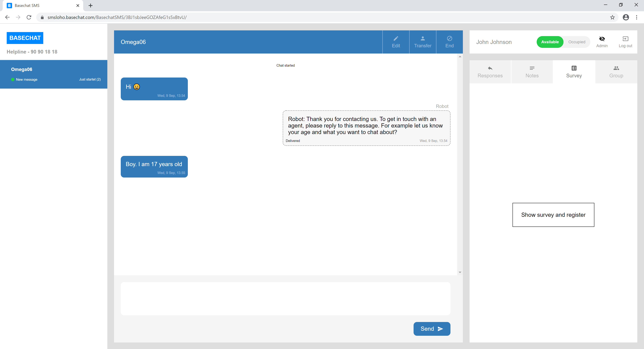Viewport: 644px width, 349px height.
Task: End the chat with End icon
Action: coord(449,39)
